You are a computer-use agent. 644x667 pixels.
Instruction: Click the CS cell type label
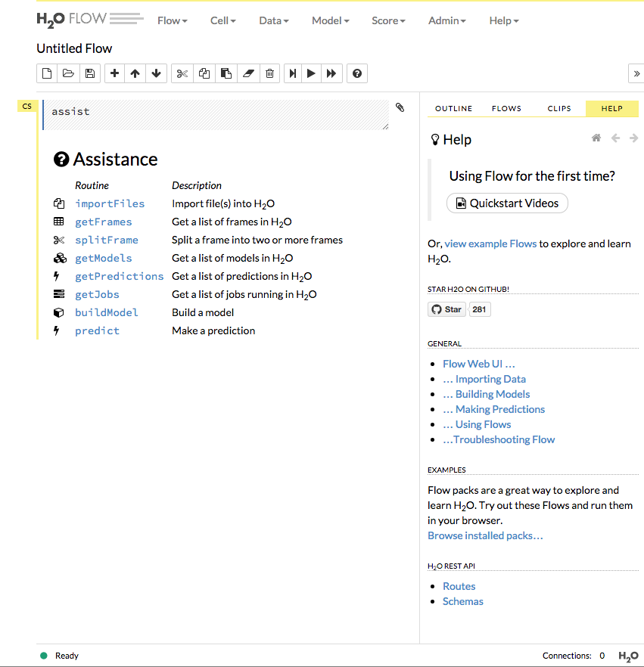(26, 107)
